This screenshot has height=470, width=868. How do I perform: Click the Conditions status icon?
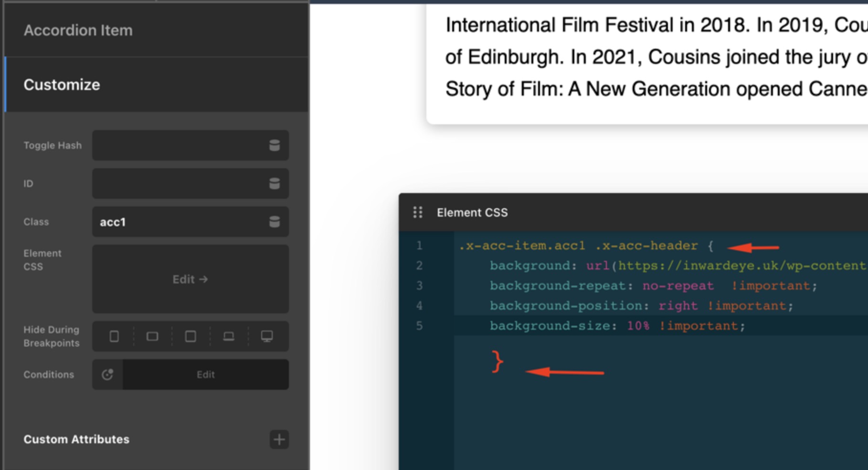[x=107, y=374]
